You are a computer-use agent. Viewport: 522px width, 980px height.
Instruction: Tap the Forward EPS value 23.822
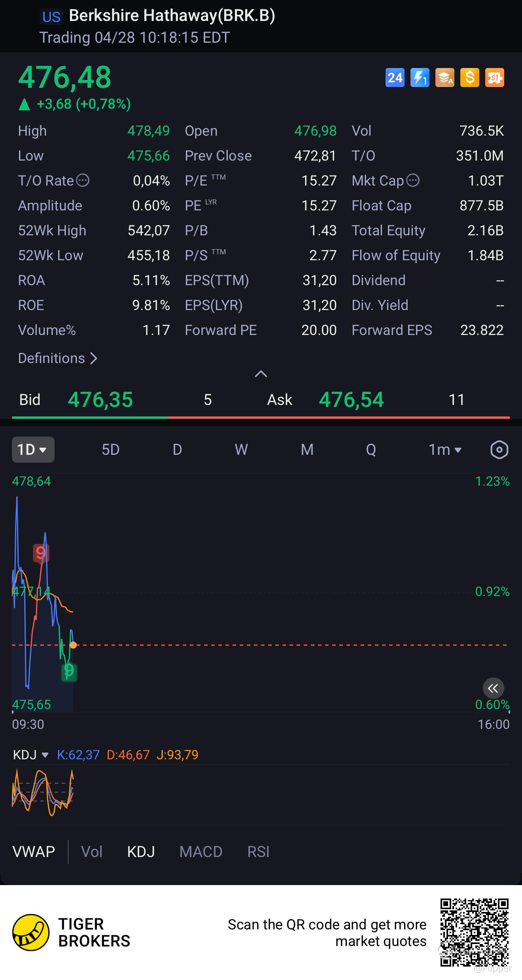[x=482, y=330]
